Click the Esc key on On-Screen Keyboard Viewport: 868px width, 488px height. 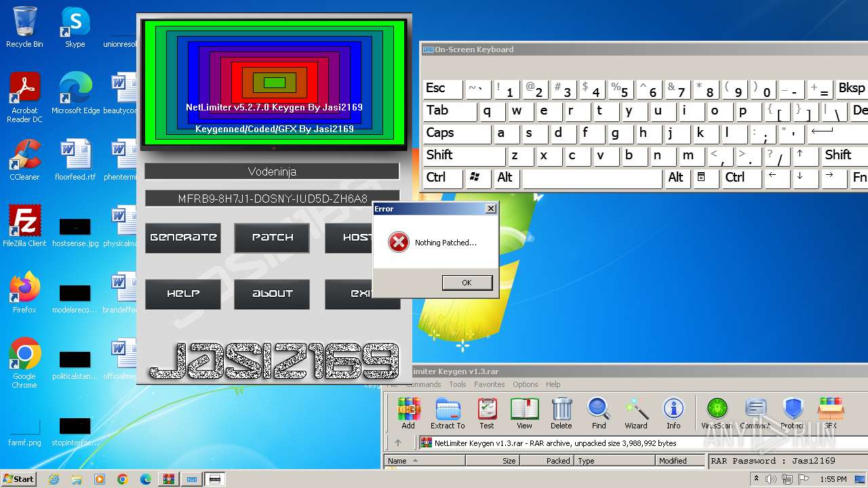pos(443,89)
